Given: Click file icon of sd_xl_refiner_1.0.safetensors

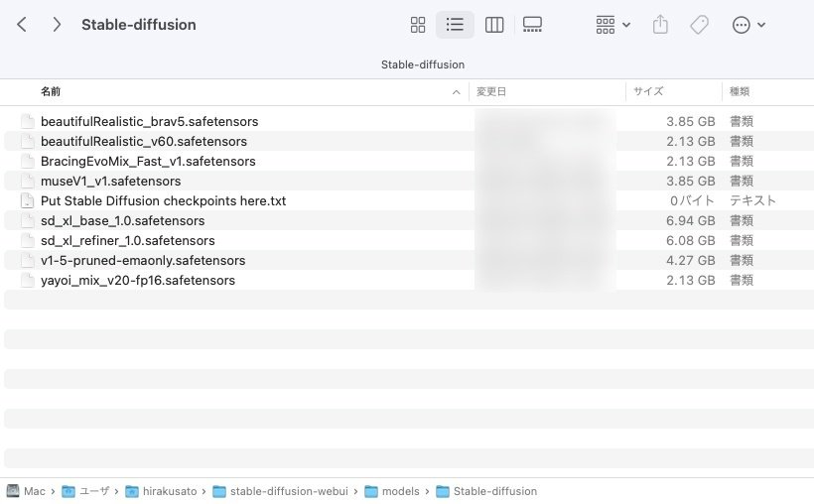Looking at the screenshot, I should pos(28,240).
